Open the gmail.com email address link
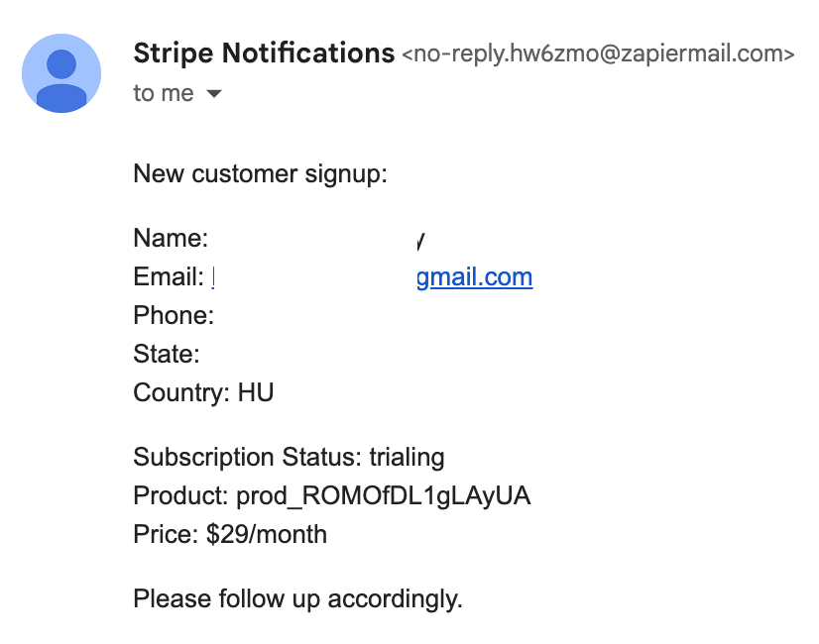Screen dimensions: 819x644 click(x=474, y=277)
